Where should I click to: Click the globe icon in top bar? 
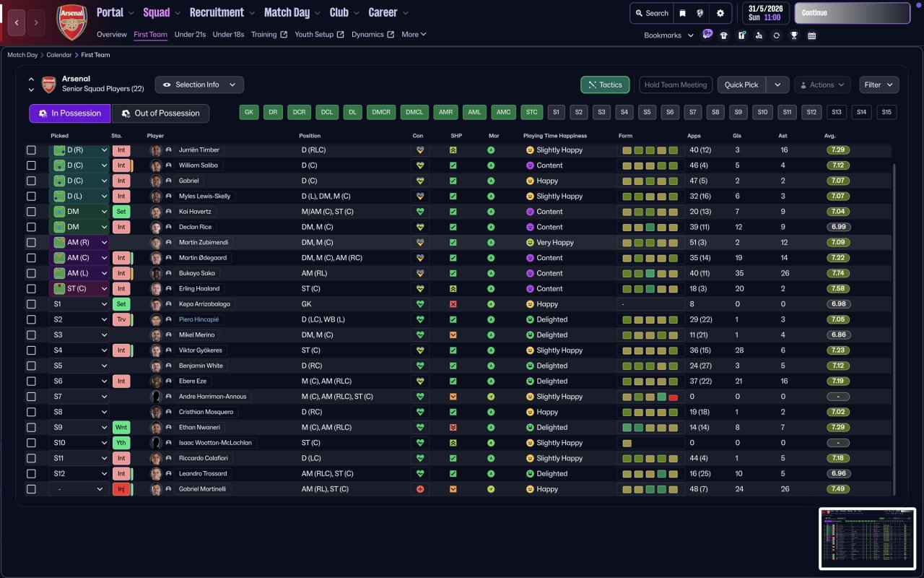(x=700, y=13)
